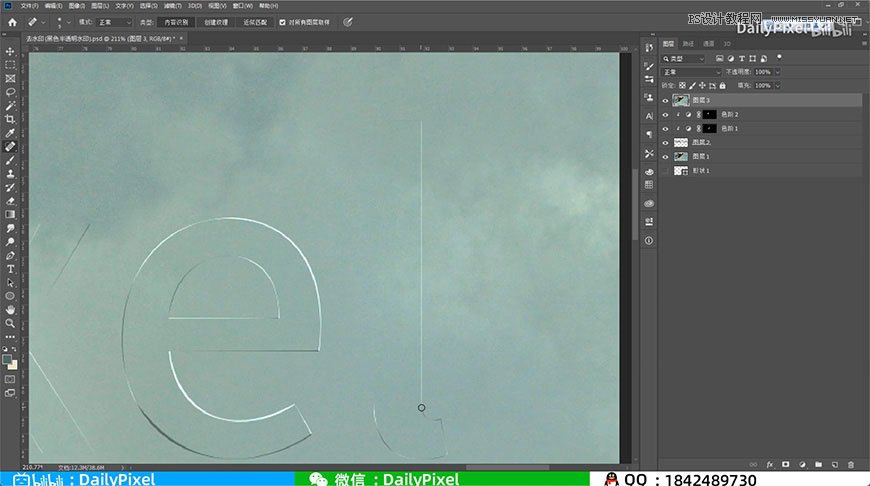The height and width of the screenshot is (486, 870).
Task: Select the Magic Wand tool
Action: pos(10,105)
